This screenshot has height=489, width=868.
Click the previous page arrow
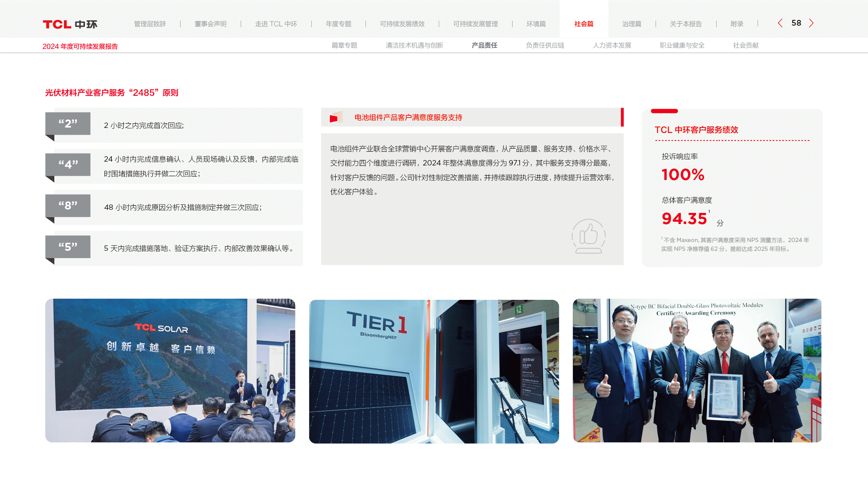point(780,23)
